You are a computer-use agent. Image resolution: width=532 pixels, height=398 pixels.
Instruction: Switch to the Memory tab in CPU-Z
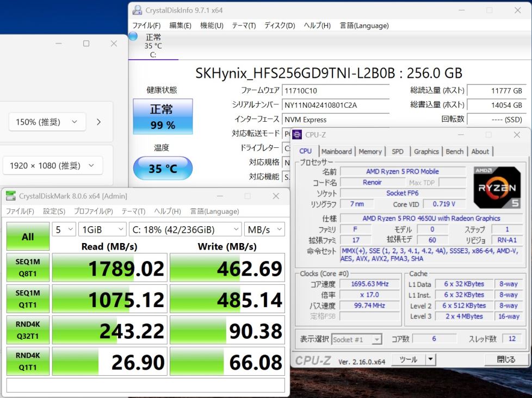tap(370, 152)
